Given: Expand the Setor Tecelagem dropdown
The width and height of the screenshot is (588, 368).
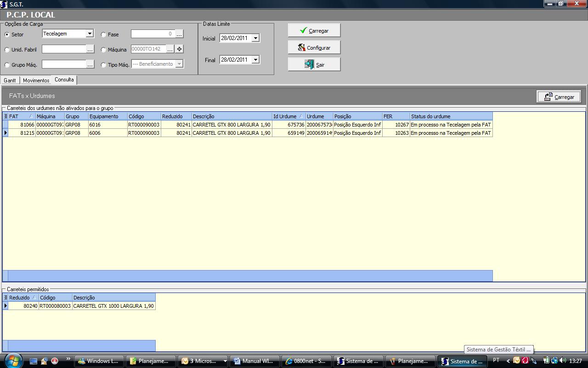Looking at the screenshot, I should (90, 34).
